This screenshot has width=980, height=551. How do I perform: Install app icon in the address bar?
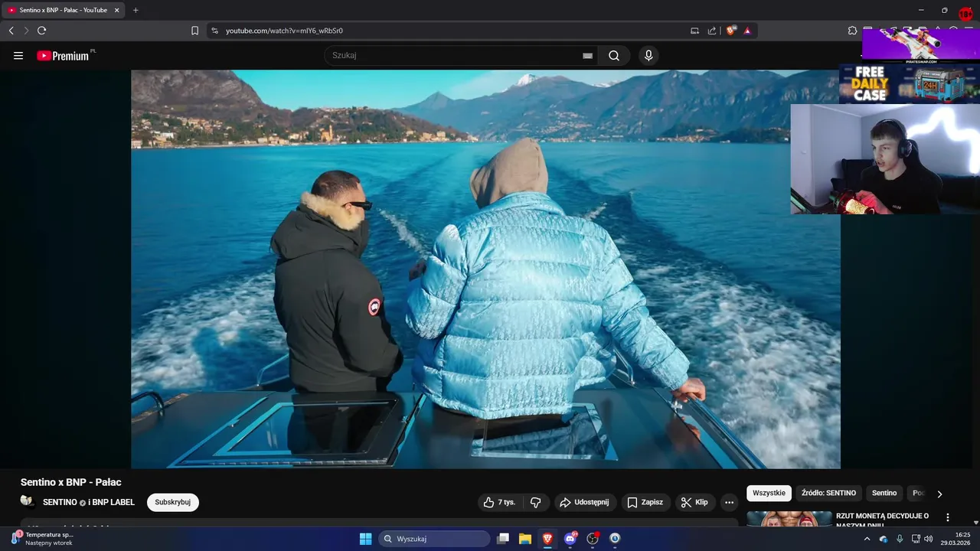click(694, 31)
